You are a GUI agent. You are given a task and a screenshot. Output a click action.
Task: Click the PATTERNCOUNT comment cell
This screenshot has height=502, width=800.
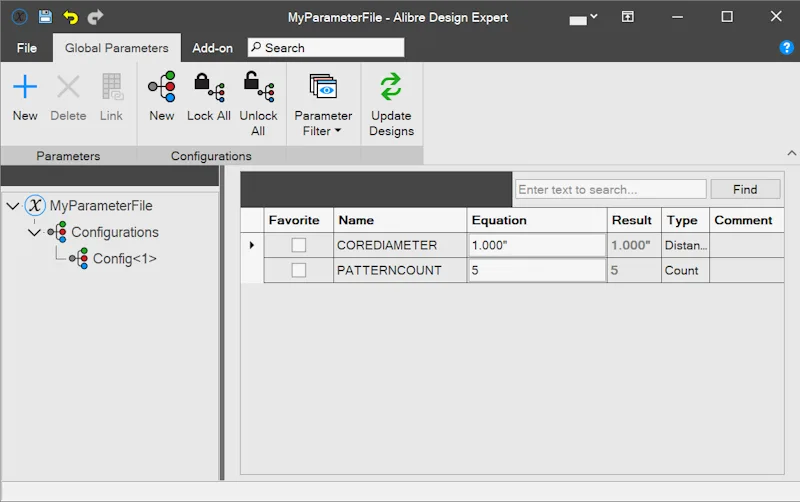pyautogui.click(x=746, y=270)
